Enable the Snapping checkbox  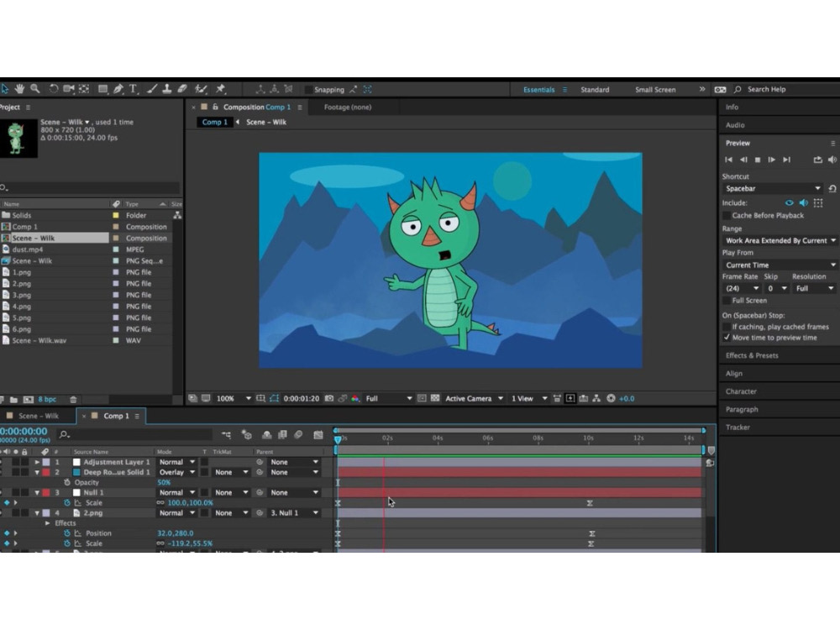point(308,90)
